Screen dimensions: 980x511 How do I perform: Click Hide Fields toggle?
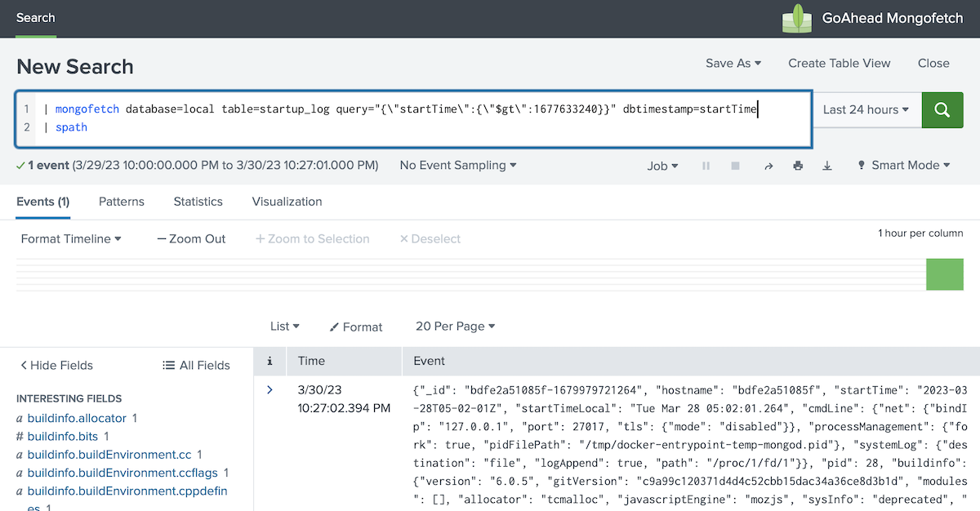click(56, 365)
